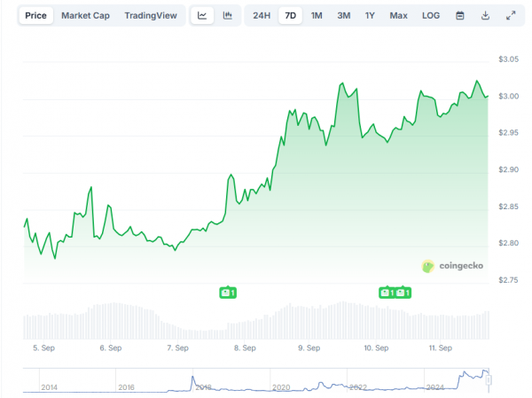Show the 1Y price history
Image resolution: width=532 pixels, height=398 pixels.
(x=370, y=16)
